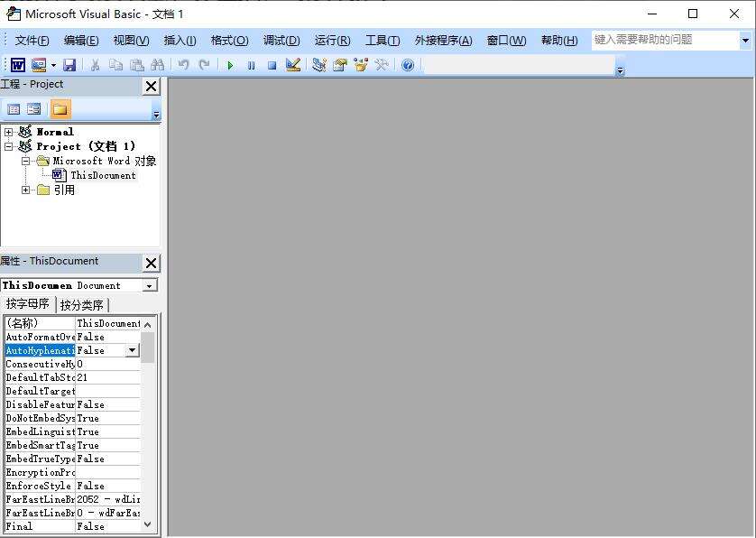Click the DefaultTabStop value 21
The image size is (756, 538).
coord(108,378)
